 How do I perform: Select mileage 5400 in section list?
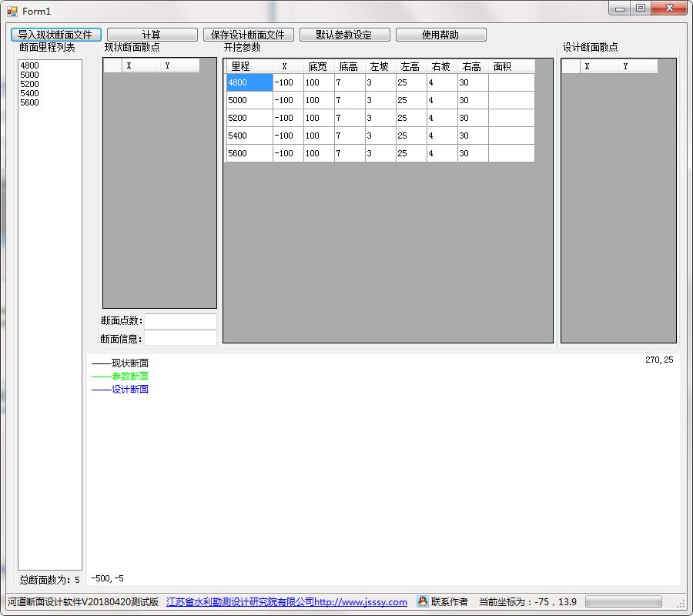(29, 93)
